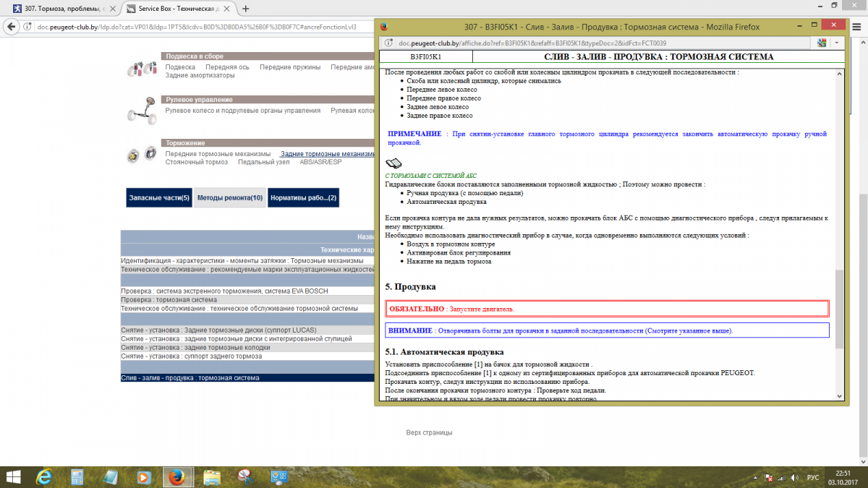868x488 pixels.
Task: Open the Calculator app in the taskbar
Action: [77, 477]
